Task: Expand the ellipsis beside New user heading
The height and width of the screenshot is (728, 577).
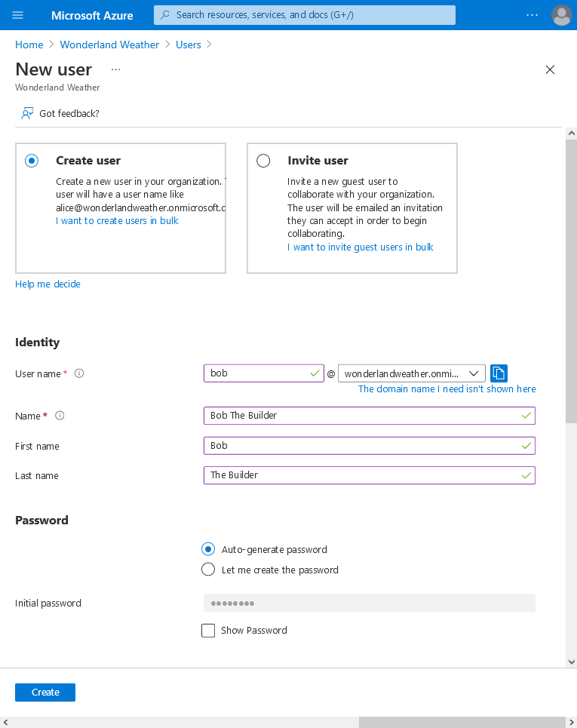Action: 115,70
